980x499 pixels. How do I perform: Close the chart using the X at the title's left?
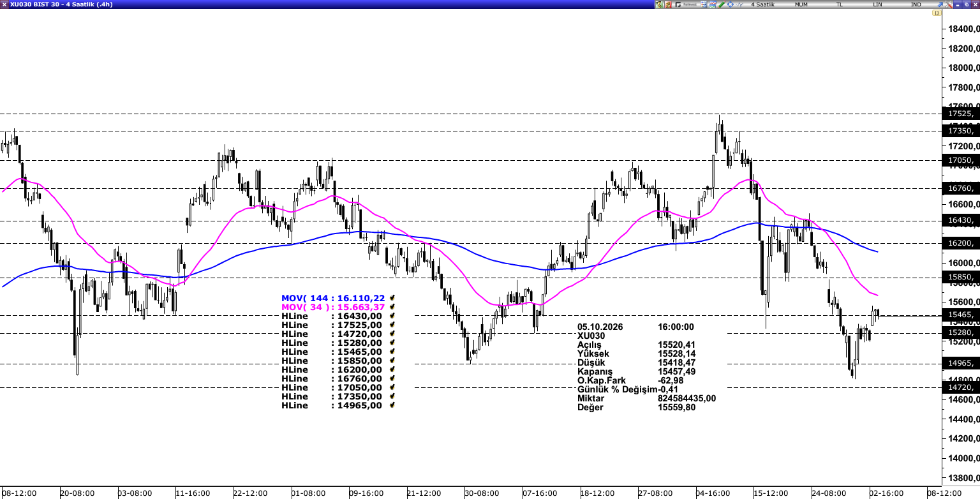[4, 4]
